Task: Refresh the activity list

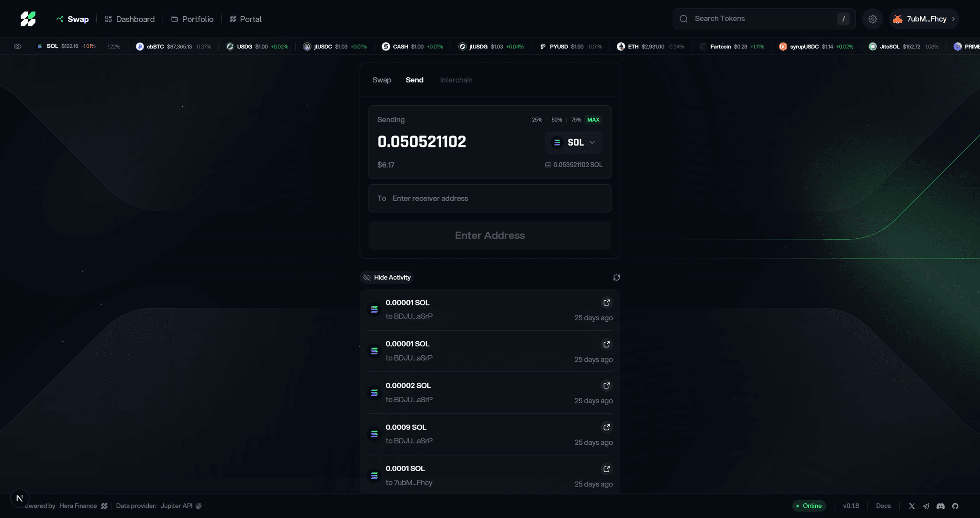Action: pyautogui.click(x=616, y=277)
